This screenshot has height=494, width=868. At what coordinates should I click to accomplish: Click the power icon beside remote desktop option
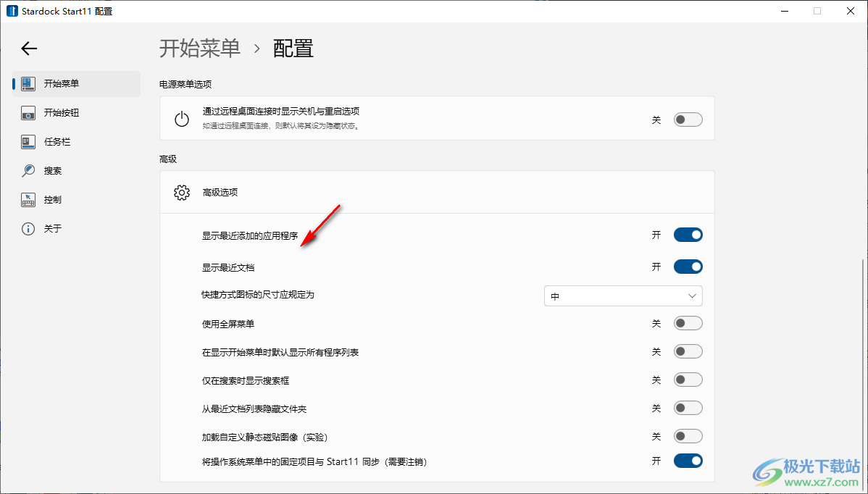[x=181, y=118]
